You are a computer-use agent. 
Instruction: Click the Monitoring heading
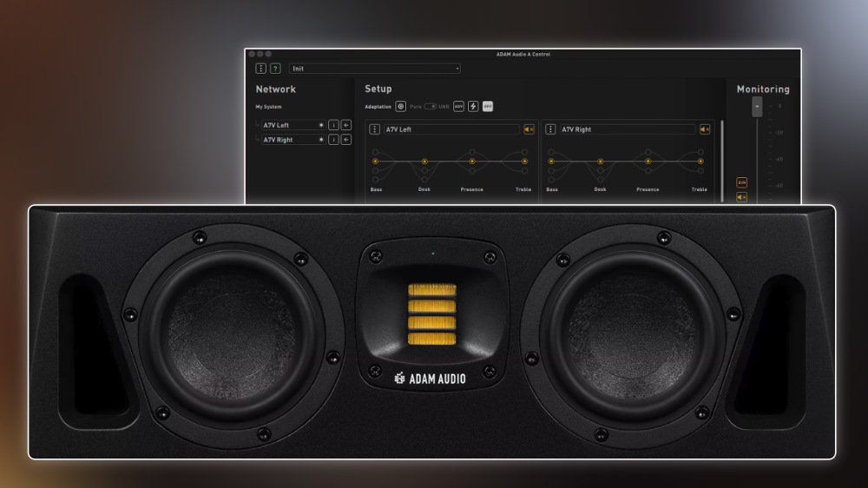(763, 89)
